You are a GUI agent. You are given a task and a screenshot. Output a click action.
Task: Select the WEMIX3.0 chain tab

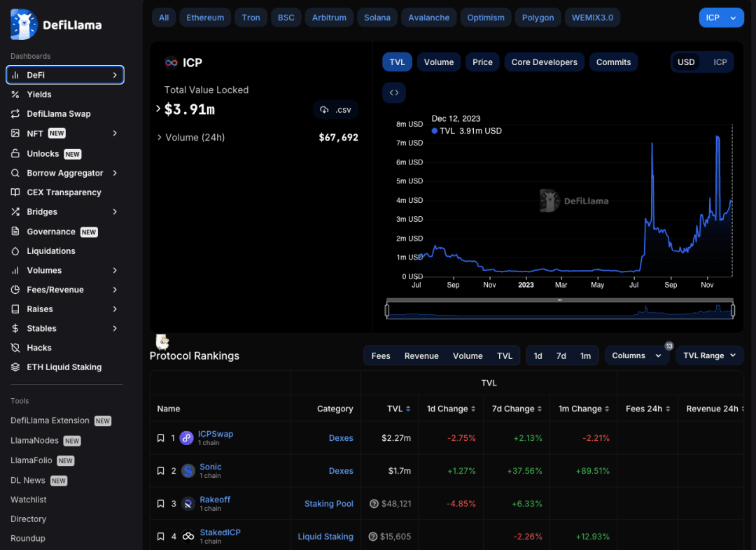593,17
